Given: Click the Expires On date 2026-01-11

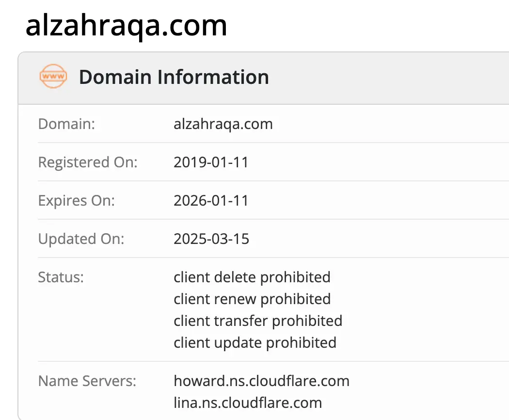Looking at the screenshot, I should pyautogui.click(x=211, y=200).
